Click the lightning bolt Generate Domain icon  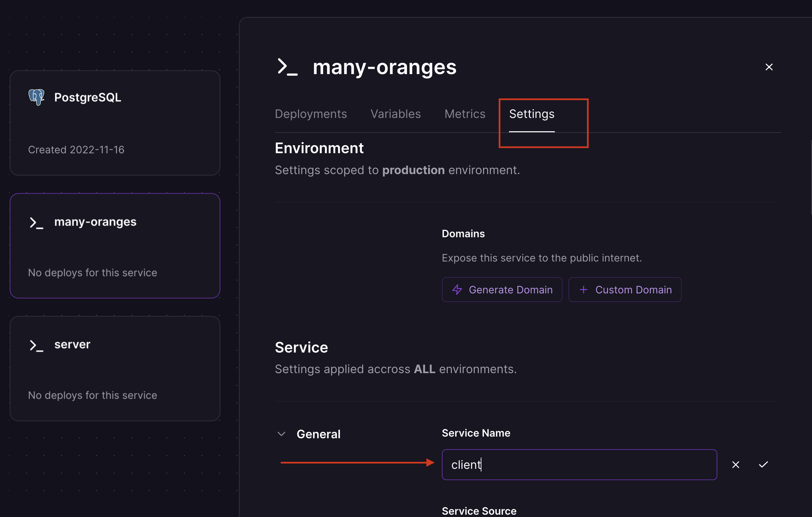pos(457,290)
